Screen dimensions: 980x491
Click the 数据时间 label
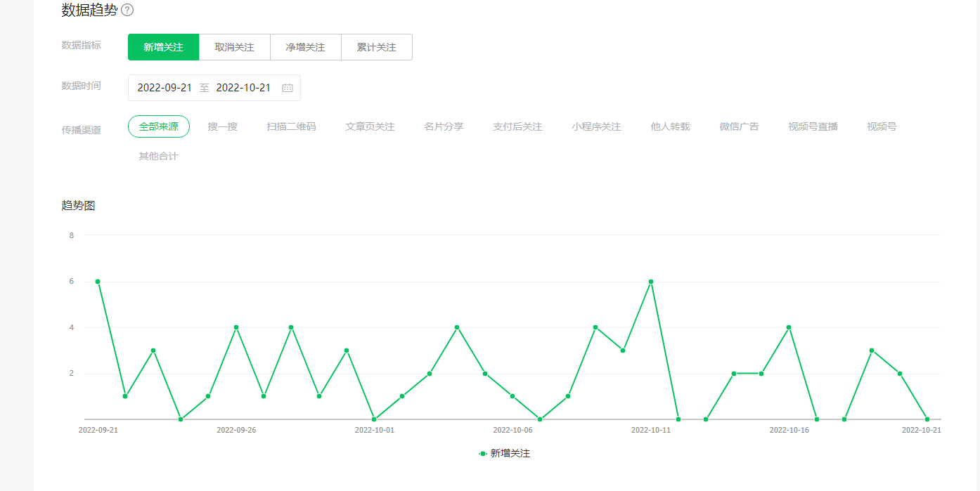point(82,86)
